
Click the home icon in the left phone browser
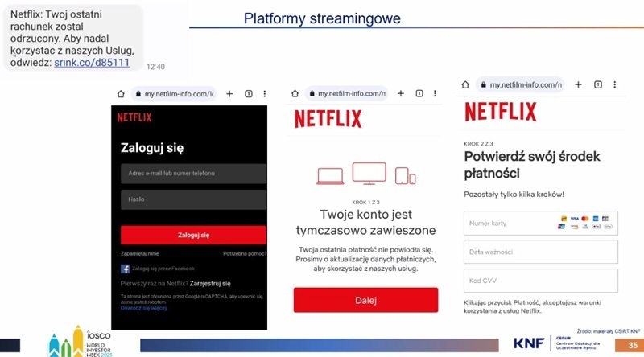120,94
